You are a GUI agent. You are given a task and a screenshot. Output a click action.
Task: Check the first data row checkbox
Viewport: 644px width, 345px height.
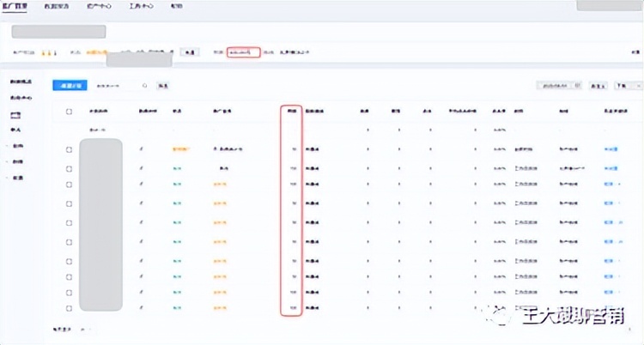point(69,149)
